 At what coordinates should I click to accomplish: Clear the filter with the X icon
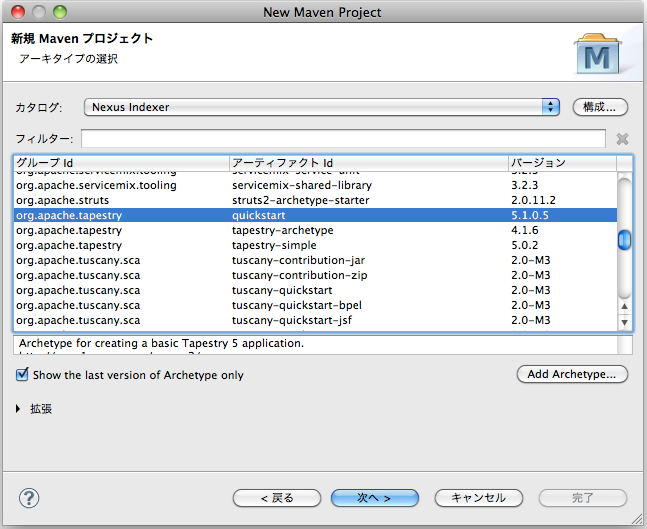pyautogui.click(x=622, y=139)
